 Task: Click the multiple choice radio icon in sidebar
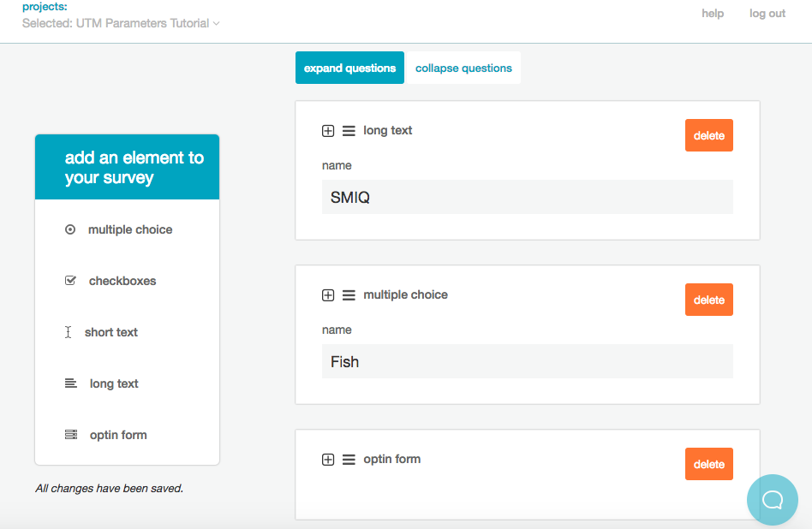coord(70,229)
